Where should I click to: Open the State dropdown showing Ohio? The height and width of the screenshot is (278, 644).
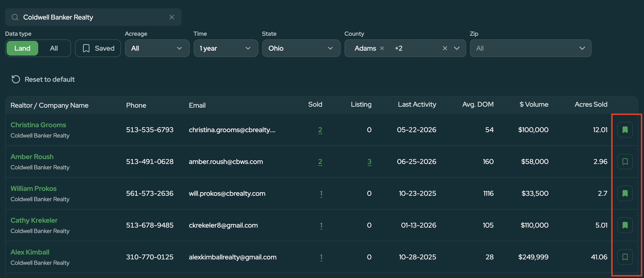coord(301,48)
